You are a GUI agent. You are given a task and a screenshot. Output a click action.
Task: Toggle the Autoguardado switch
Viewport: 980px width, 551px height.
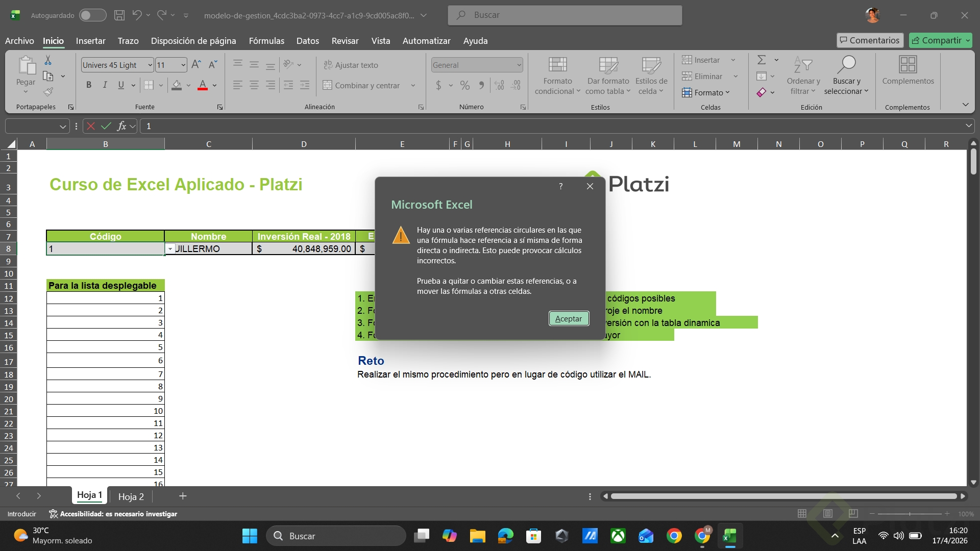[x=92, y=15]
